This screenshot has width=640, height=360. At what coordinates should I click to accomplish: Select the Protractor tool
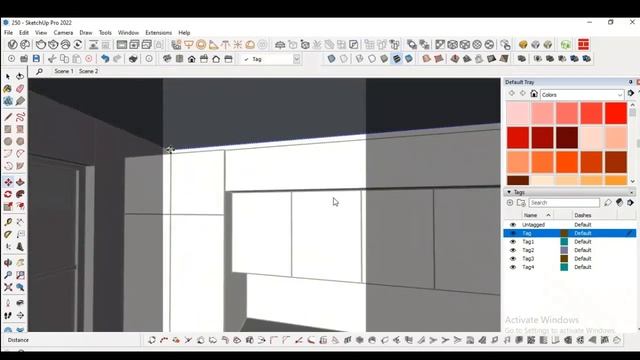8,234
